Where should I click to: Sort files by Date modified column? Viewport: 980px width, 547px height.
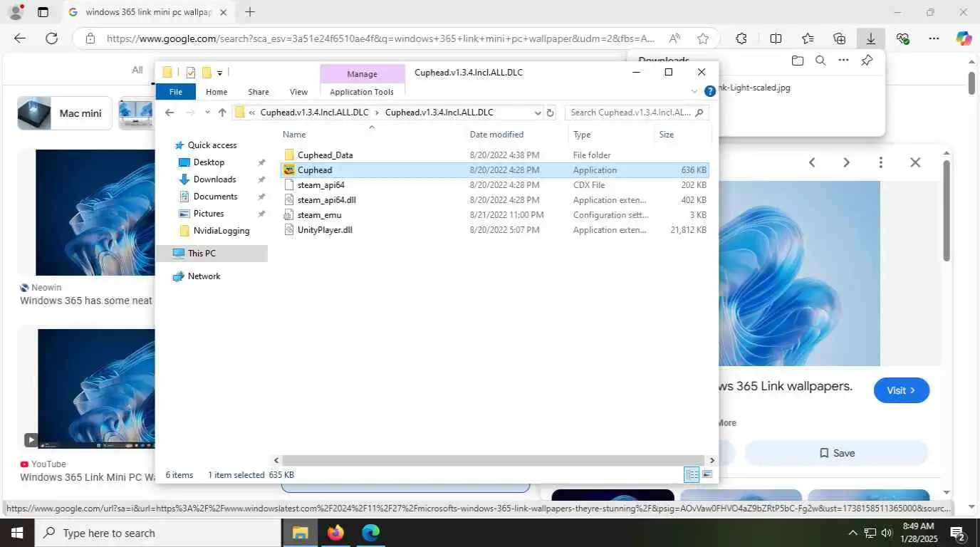point(518,135)
